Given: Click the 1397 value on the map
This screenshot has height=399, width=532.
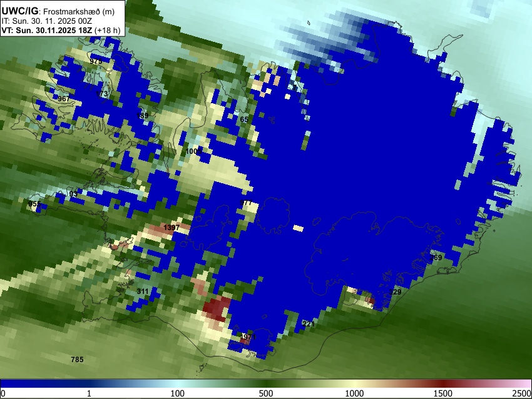Looking at the screenshot, I should point(171,227).
